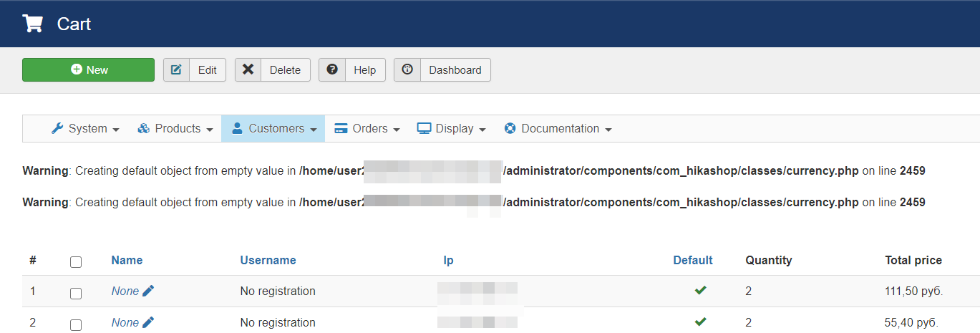The height and width of the screenshot is (333, 980).
Task: Click the Edit pencil-square icon in toolbar
Action: point(177,70)
